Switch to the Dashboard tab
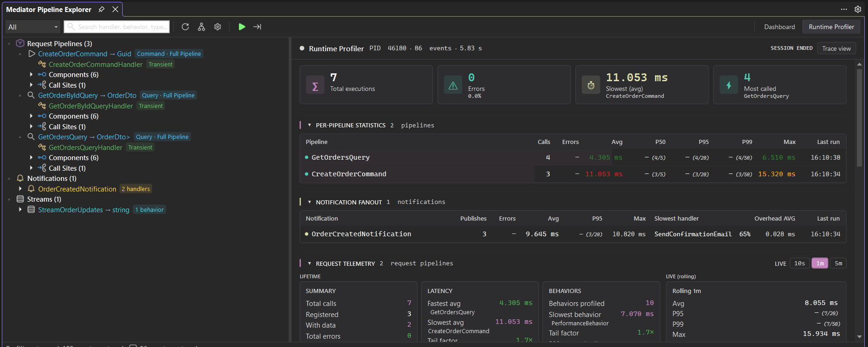The height and width of the screenshot is (347, 868). [779, 27]
